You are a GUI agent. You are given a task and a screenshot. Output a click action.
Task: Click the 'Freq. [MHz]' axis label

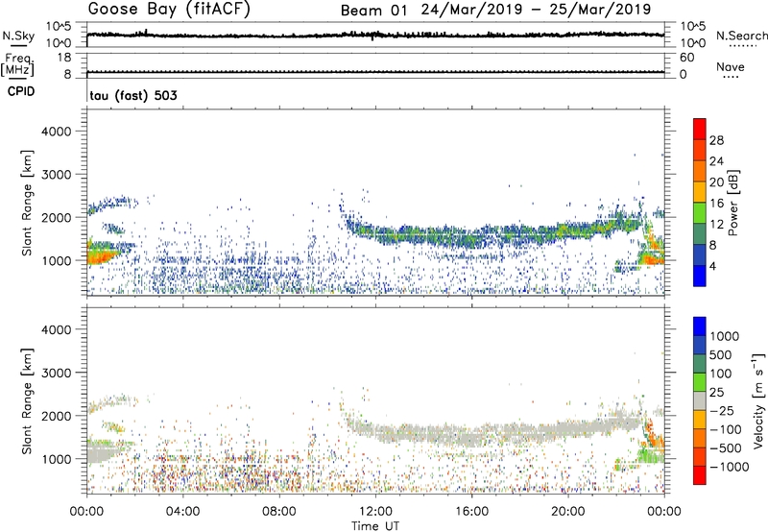(x=17, y=64)
